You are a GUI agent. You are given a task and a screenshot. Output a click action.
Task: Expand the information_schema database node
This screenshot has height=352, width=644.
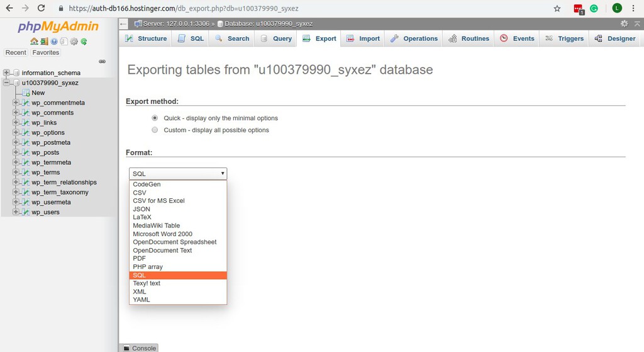coord(6,72)
